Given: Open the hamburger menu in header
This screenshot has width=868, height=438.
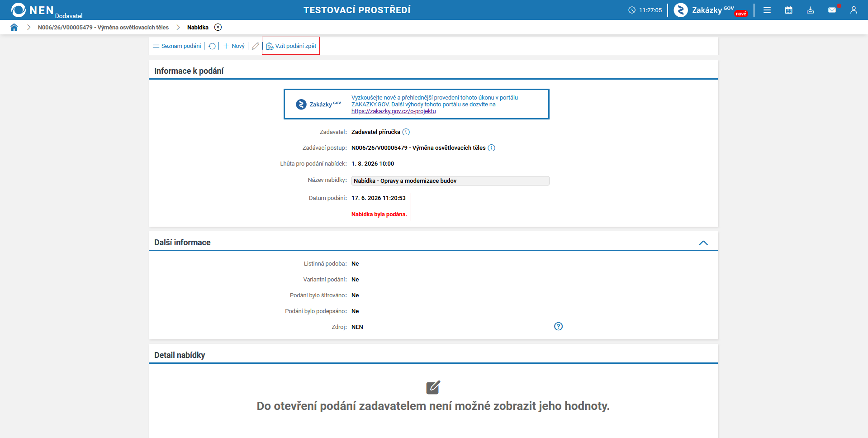Looking at the screenshot, I should pyautogui.click(x=767, y=10).
